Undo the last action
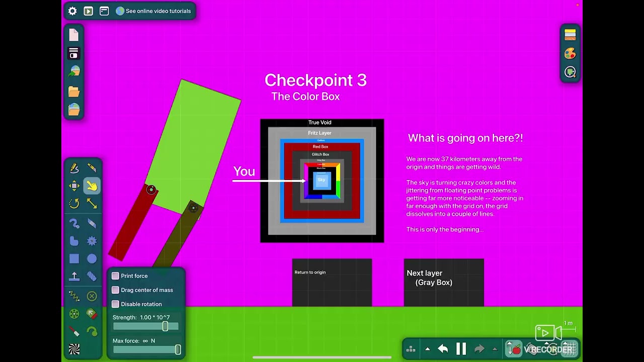The height and width of the screenshot is (362, 644). (x=443, y=349)
